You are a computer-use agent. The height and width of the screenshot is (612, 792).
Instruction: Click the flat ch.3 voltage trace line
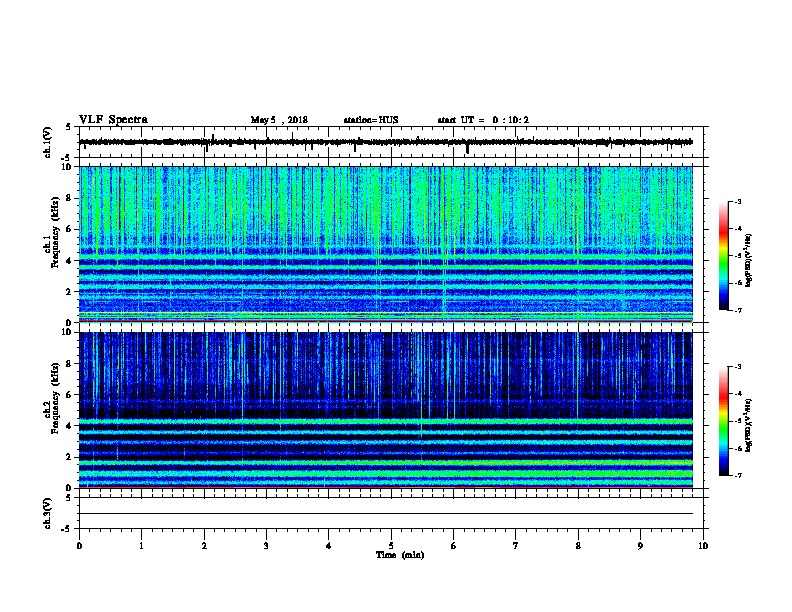pos(386,514)
